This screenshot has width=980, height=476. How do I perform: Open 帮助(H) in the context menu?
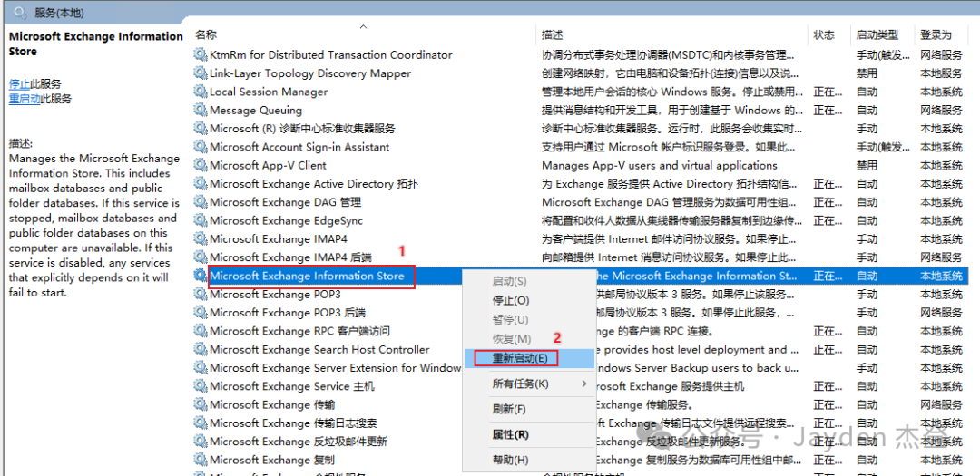point(510,460)
